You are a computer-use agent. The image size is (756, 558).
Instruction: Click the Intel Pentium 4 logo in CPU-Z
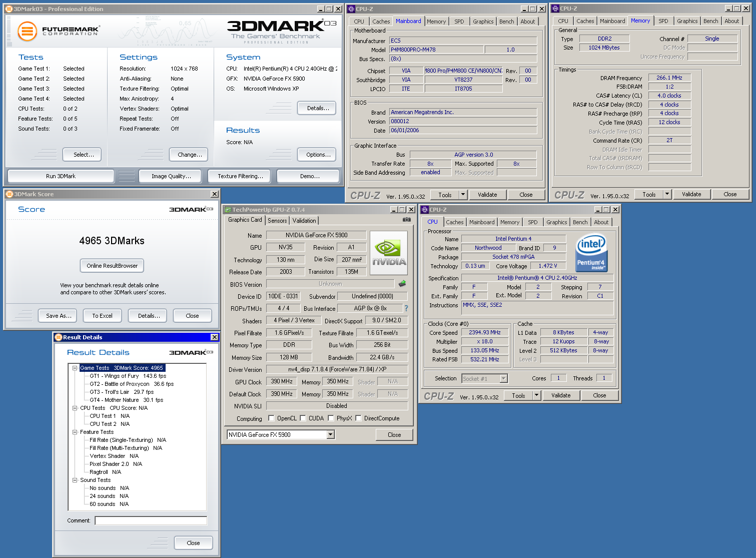591,253
